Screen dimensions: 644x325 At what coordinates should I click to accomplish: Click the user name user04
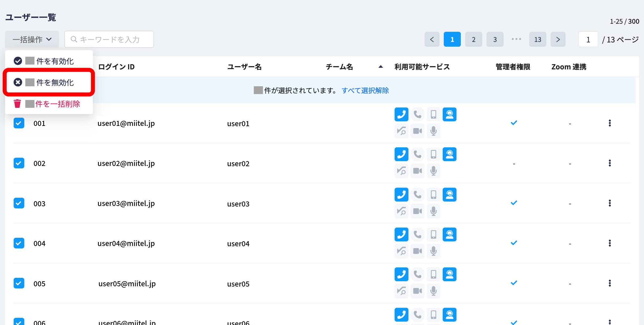click(x=238, y=244)
